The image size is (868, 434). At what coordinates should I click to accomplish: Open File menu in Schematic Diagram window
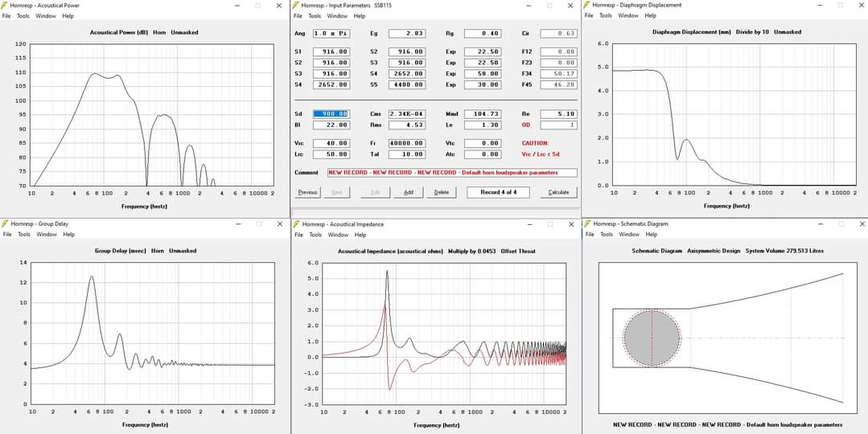pos(589,235)
